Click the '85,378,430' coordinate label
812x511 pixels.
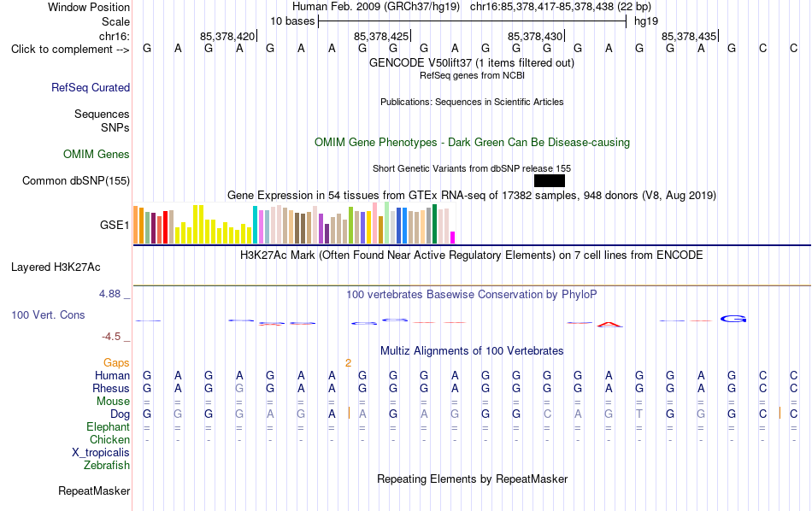(x=535, y=36)
